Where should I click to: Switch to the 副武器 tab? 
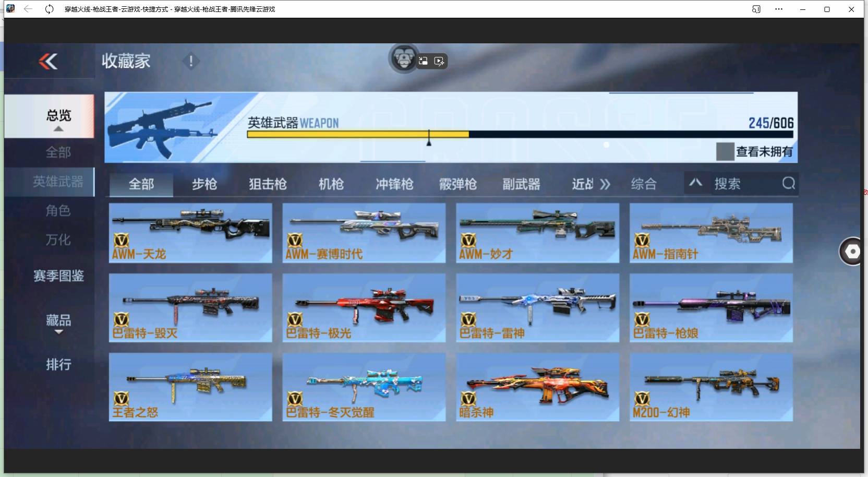coord(521,184)
